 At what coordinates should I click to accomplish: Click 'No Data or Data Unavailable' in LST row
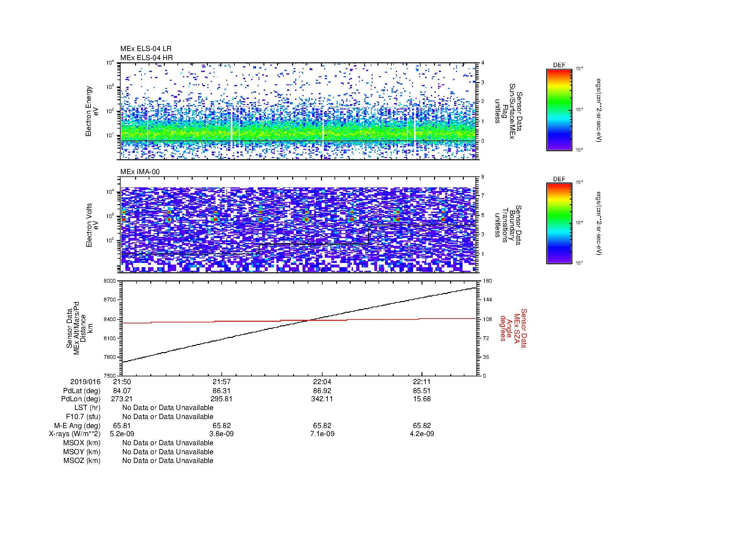point(168,408)
